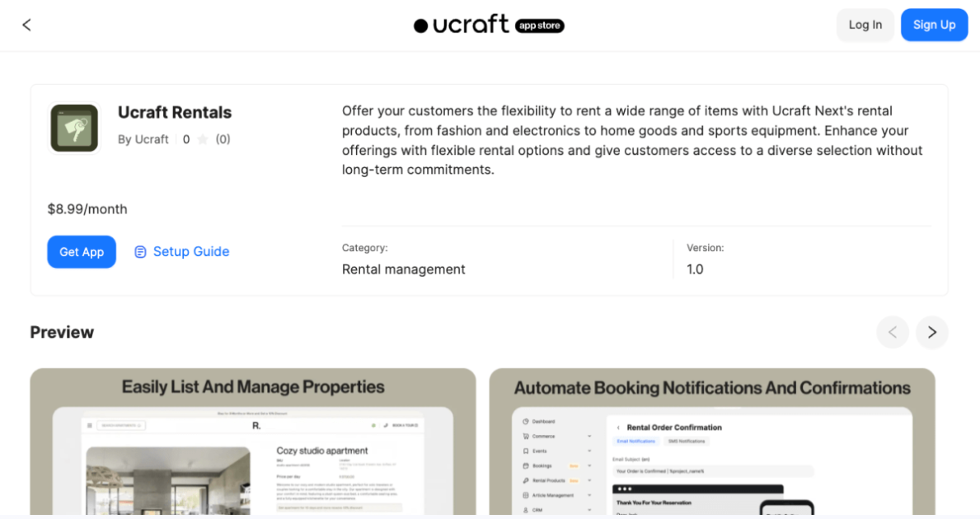Select the CRM person icon in the sidebar
This screenshot has height=519, width=980.
pyautogui.click(x=527, y=509)
